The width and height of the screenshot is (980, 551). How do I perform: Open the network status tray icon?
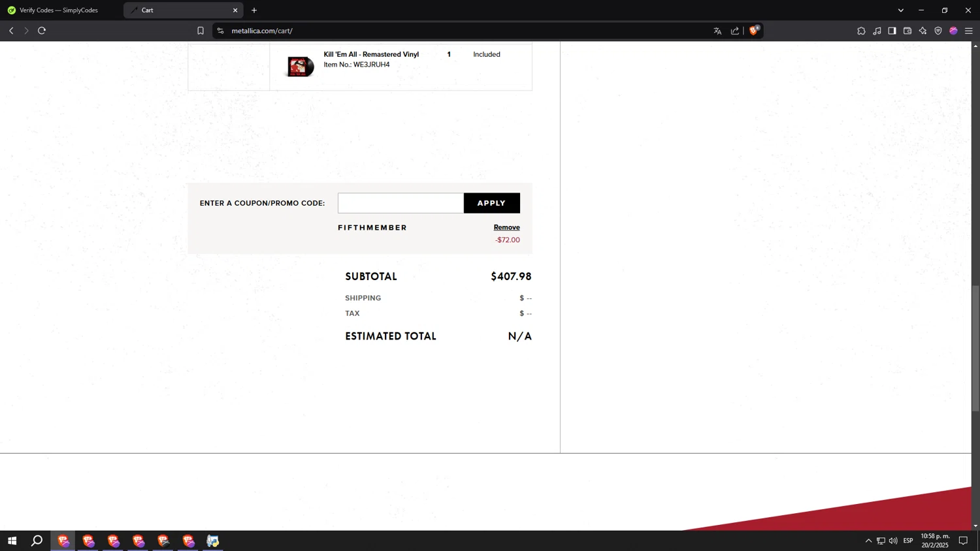point(881,541)
